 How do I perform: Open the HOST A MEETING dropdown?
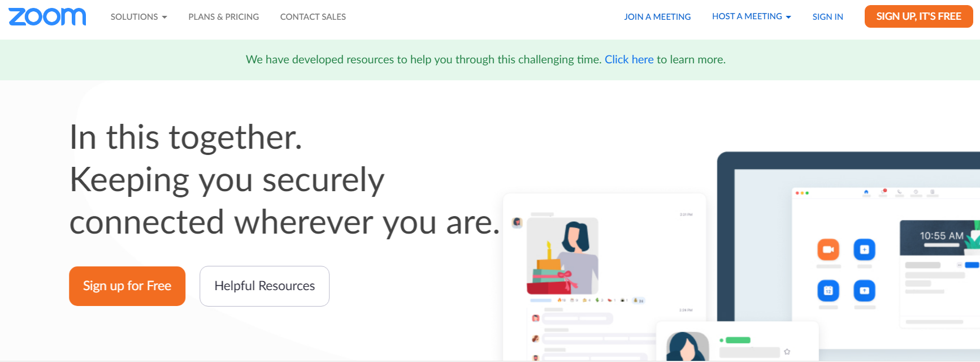pos(751,16)
